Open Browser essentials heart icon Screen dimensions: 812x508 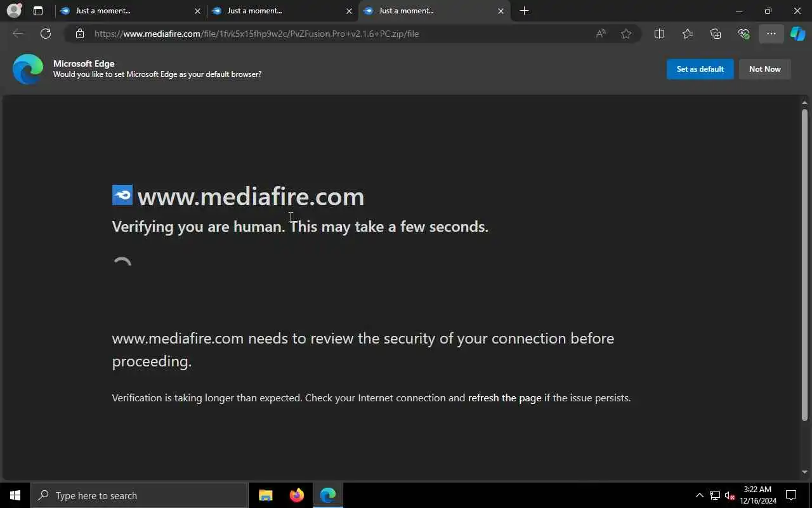point(743,34)
